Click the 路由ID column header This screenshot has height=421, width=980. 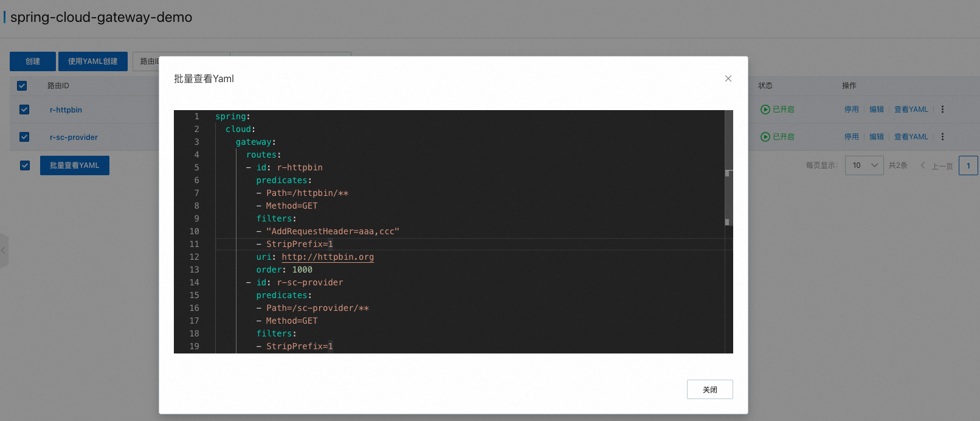(x=58, y=86)
